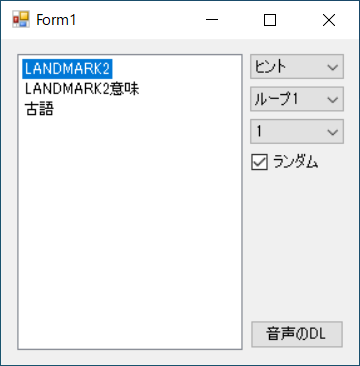Viewport: 360px width, 366px height.
Task: Select the LANDMARK2 list item
Action: coord(67,69)
